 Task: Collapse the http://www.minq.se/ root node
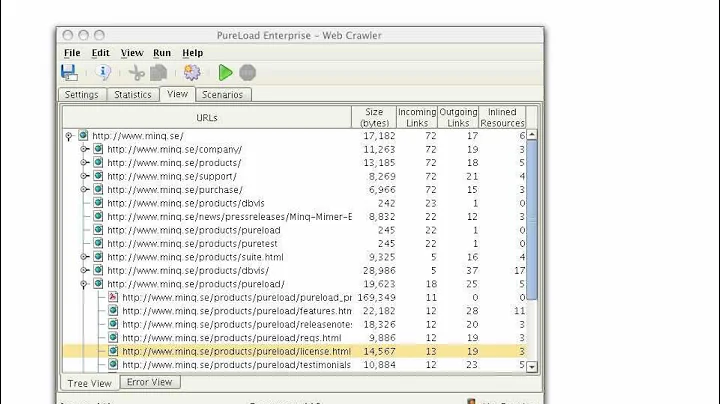(69, 136)
